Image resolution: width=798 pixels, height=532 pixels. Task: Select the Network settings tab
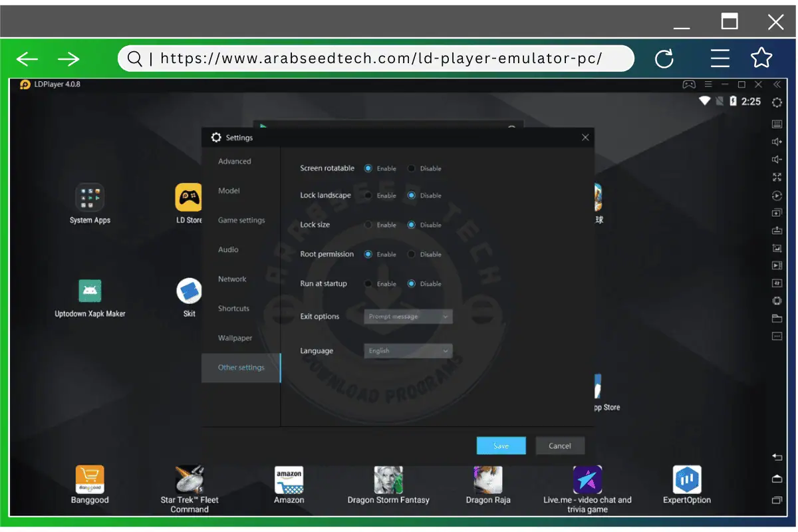pyautogui.click(x=232, y=279)
